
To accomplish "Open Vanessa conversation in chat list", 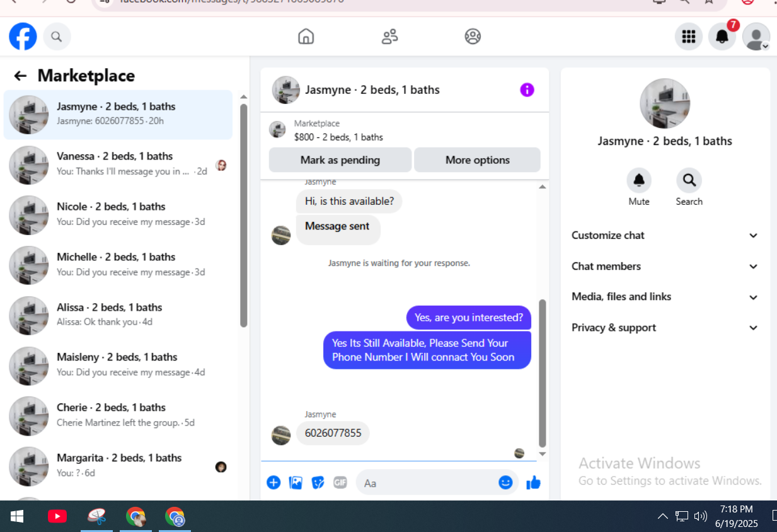I will point(118,165).
